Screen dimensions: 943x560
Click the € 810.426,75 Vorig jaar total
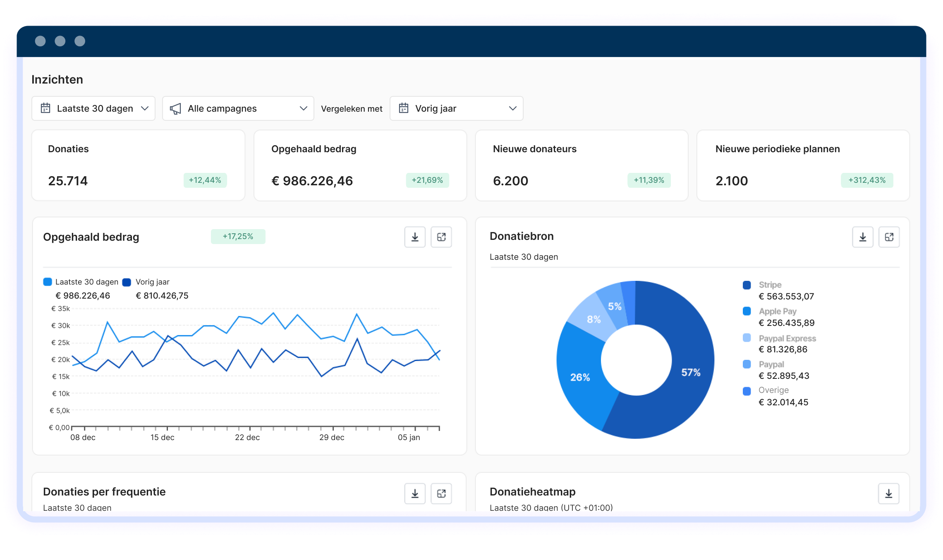pyautogui.click(x=162, y=296)
